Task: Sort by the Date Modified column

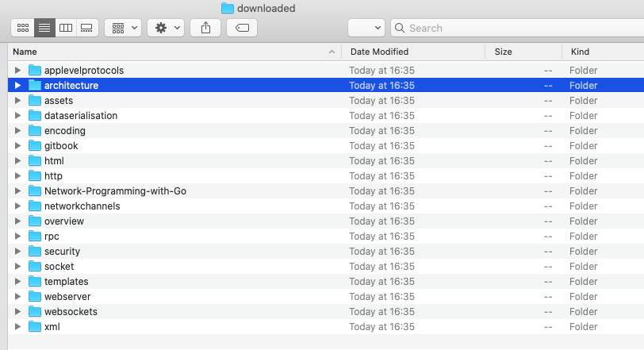Action: (x=413, y=52)
